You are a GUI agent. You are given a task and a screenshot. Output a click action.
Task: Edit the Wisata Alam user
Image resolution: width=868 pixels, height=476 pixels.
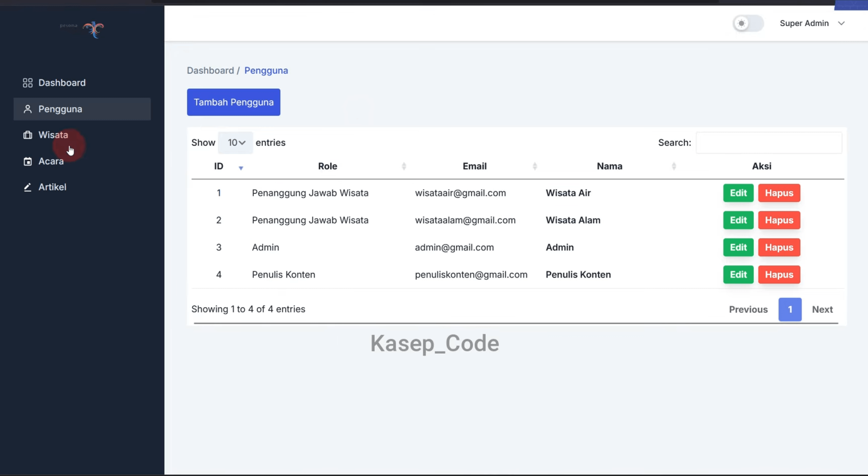738,220
